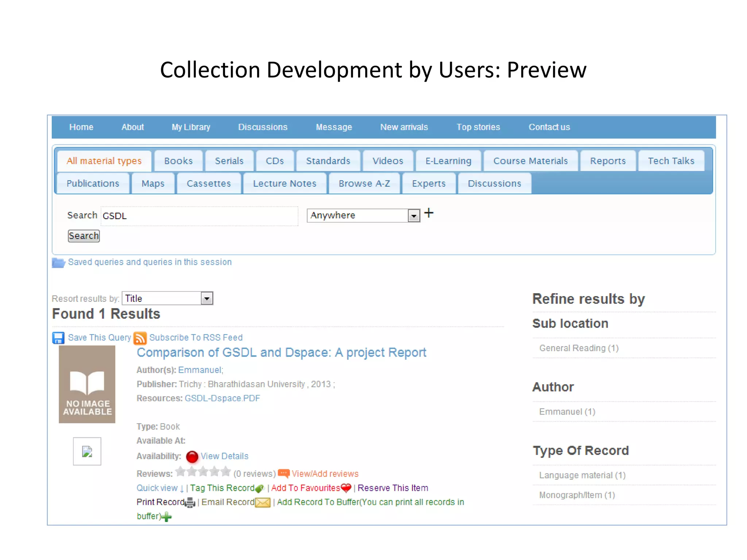Click View/Add reviews link
The height and width of the screenshot is (560, 747).
coord(325,474)
